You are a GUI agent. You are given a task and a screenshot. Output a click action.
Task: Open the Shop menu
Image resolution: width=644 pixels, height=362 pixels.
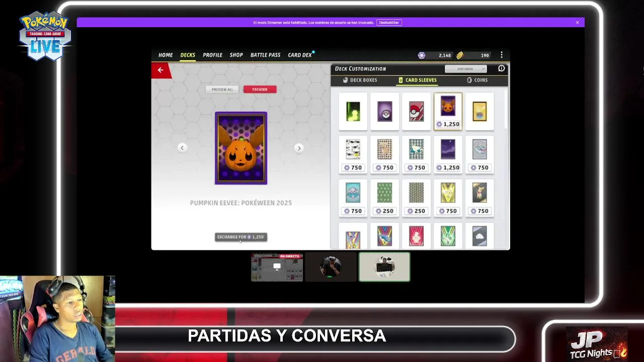coord(236,55)
